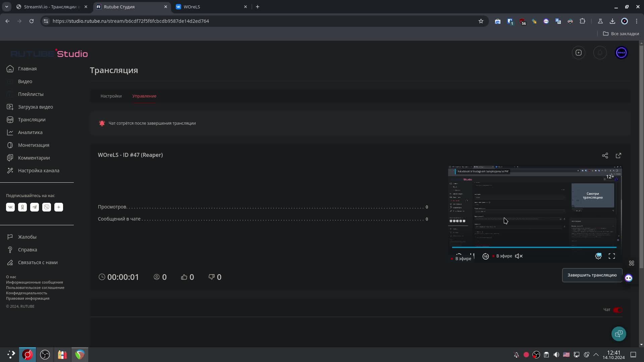Open the floating widget grid icon
Viewport: 644px width, 362px height.
pyautogui.click(x=632, y=263)
